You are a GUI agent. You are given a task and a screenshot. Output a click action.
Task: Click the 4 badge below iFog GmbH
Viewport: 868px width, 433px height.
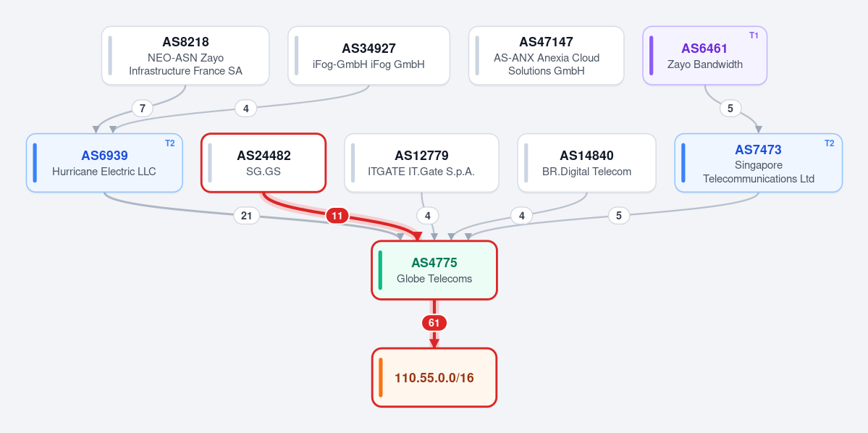tap(246, 108)
